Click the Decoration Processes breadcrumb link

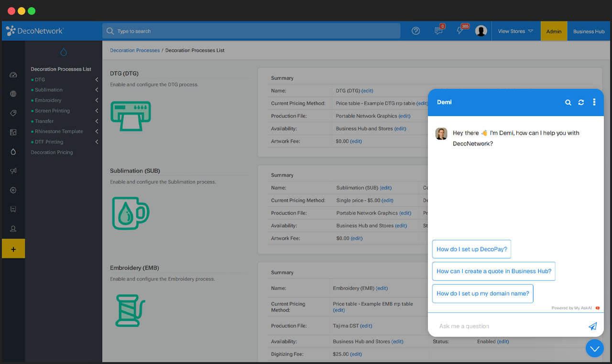coord(135,50)
